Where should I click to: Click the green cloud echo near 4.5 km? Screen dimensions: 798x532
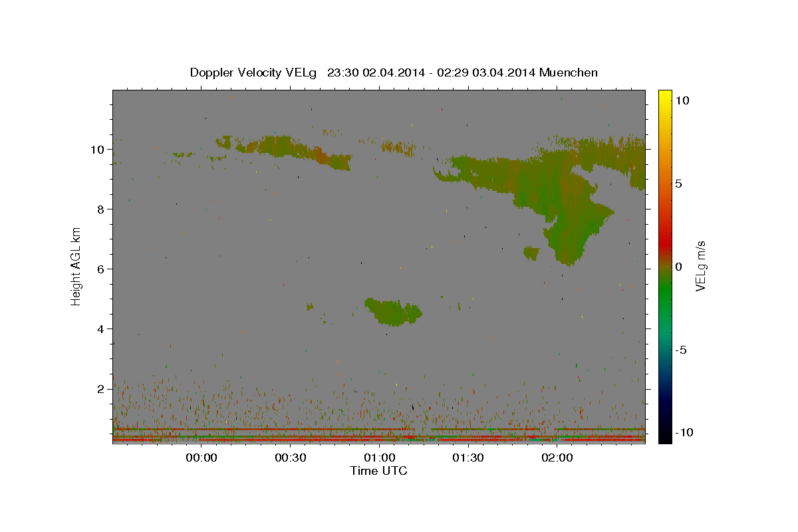click(392, 311)
